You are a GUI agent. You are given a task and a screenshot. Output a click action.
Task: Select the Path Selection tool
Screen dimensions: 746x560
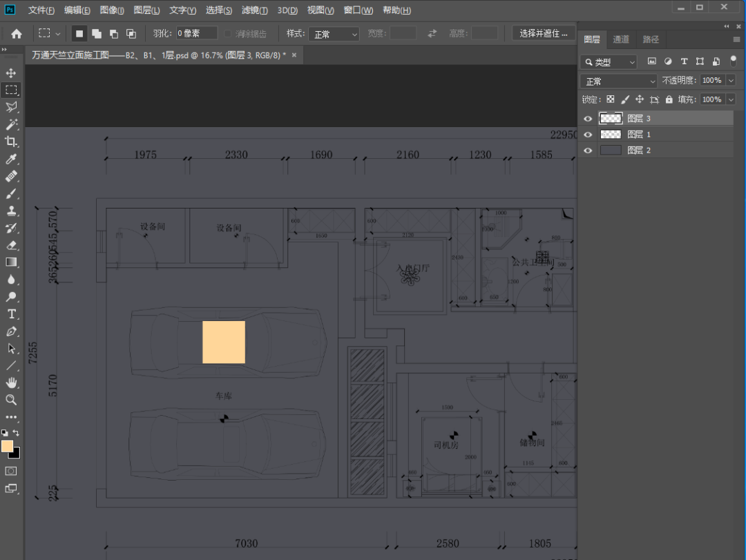click(x=11, y=348)
